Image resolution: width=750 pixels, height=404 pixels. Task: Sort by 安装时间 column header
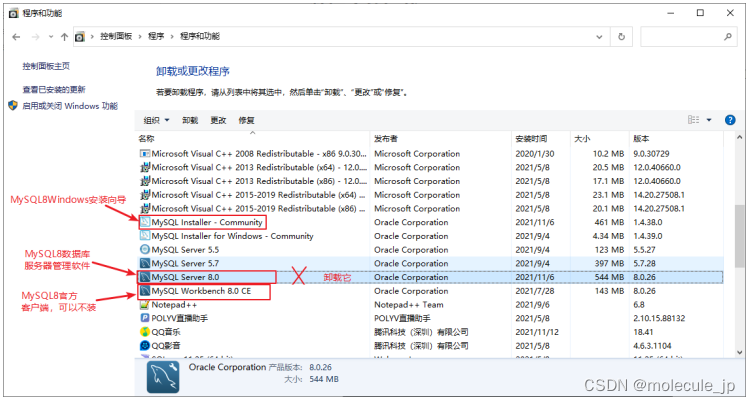coord(531,139)
